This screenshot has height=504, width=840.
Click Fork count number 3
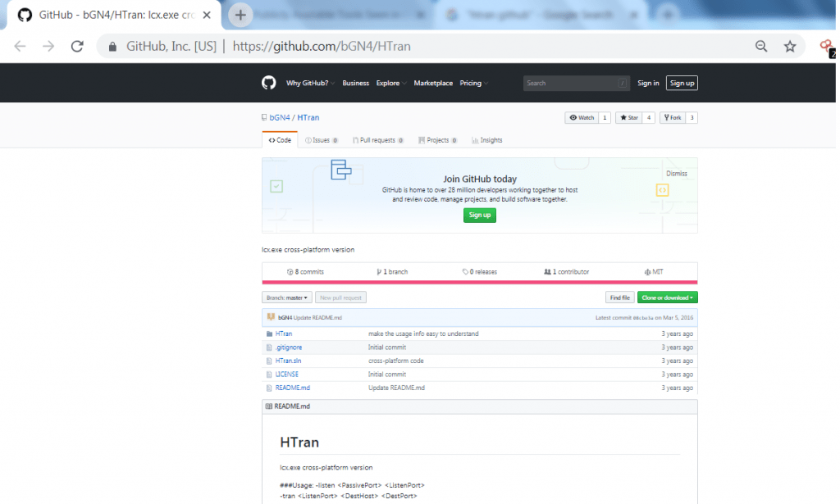(x=692, y=118)
